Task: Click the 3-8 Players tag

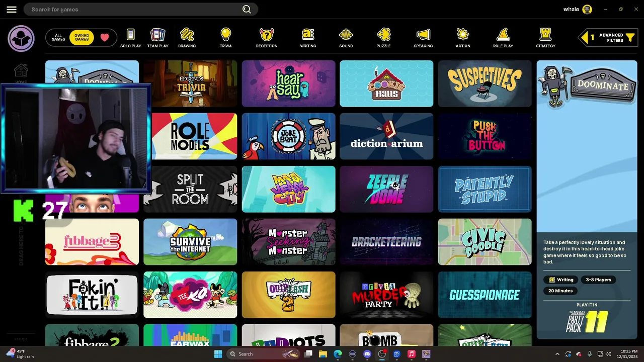Action: tap(598, 280)
